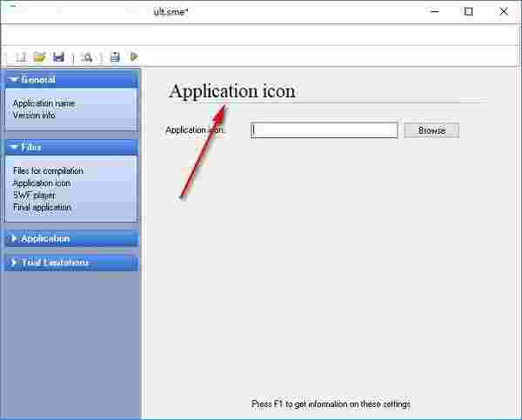Expand the Application section
Viewport: 522px width, 420px height.
pyautogui.click(x=71, y=238)
